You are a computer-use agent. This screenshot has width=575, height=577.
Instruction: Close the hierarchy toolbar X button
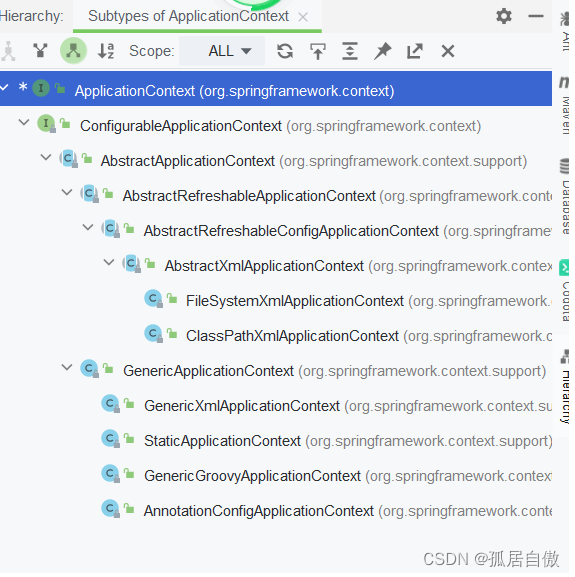[448, 51]
